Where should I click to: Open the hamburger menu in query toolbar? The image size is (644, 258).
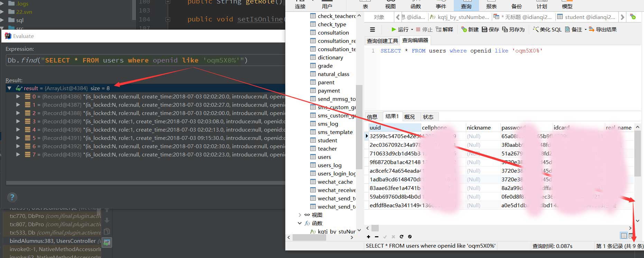[372, 29]
